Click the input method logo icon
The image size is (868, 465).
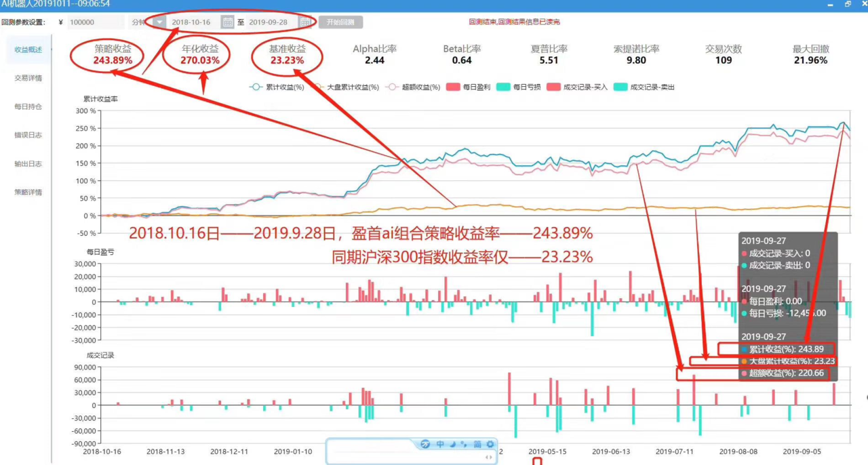click(425, 444)
